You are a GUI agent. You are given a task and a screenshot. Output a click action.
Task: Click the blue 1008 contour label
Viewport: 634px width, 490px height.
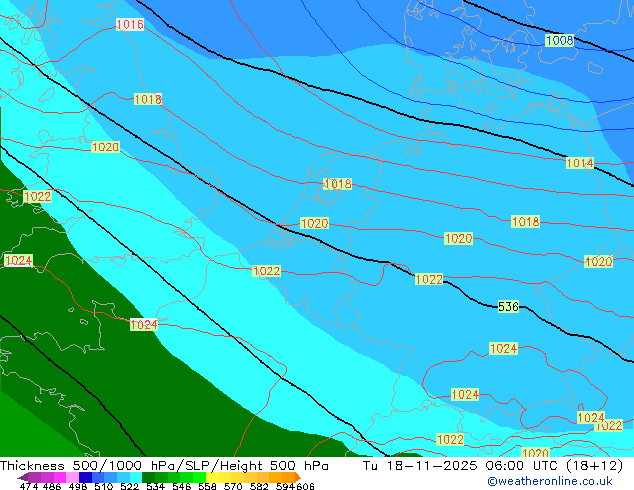click(x=559, y=40)
